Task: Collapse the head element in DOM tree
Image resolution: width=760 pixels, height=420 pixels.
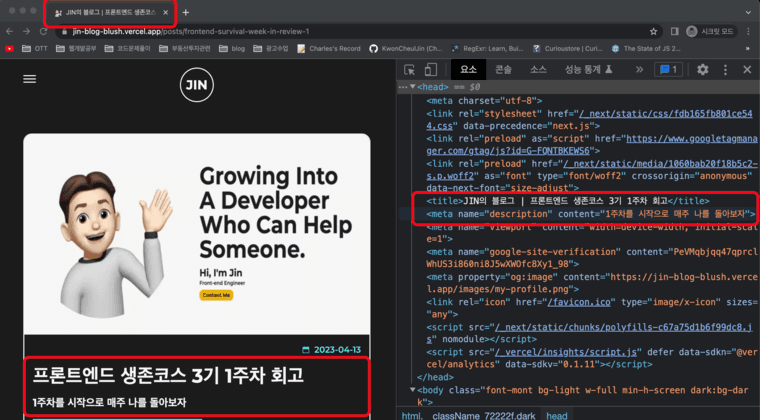Action: point(412,87)
